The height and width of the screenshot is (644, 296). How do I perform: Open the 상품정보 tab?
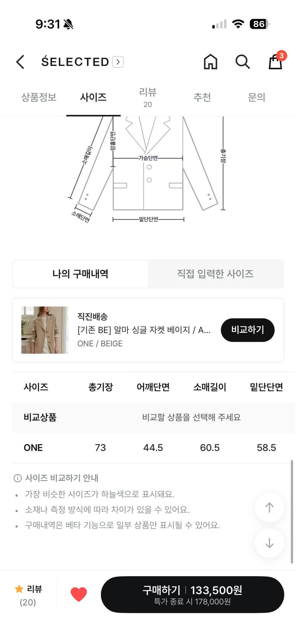click(x=39, y=97)
